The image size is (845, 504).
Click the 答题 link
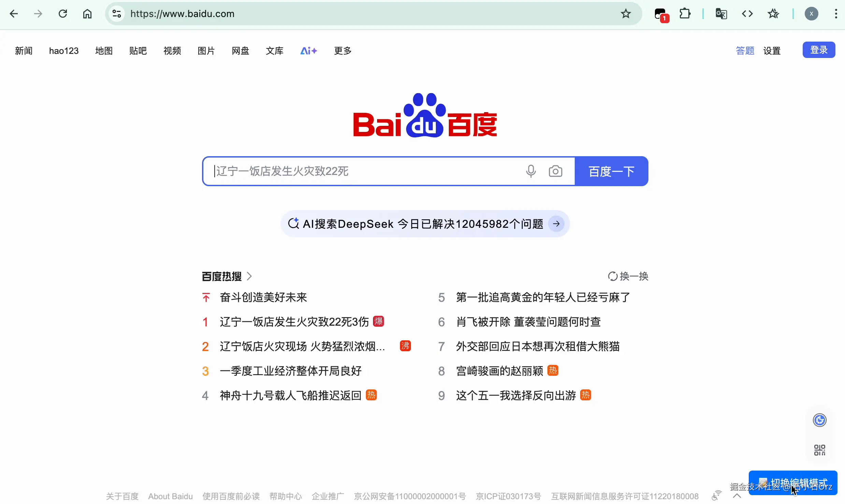745,51
